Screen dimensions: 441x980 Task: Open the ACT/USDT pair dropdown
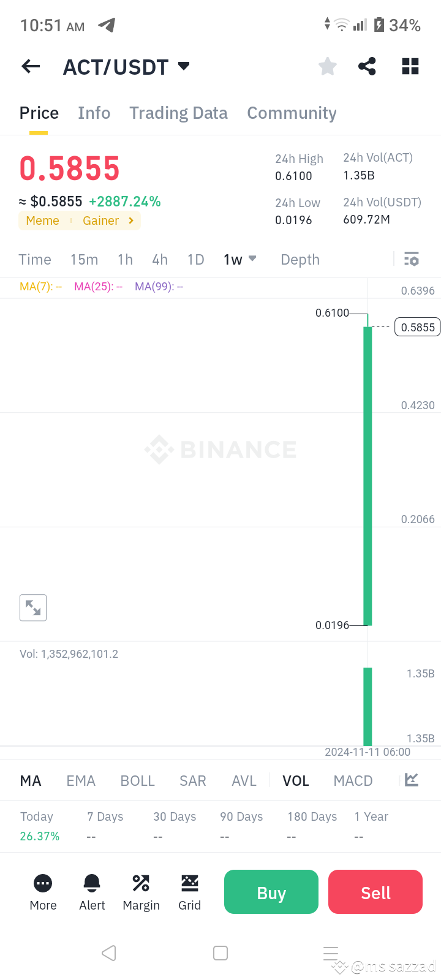[x=184, y=66]
